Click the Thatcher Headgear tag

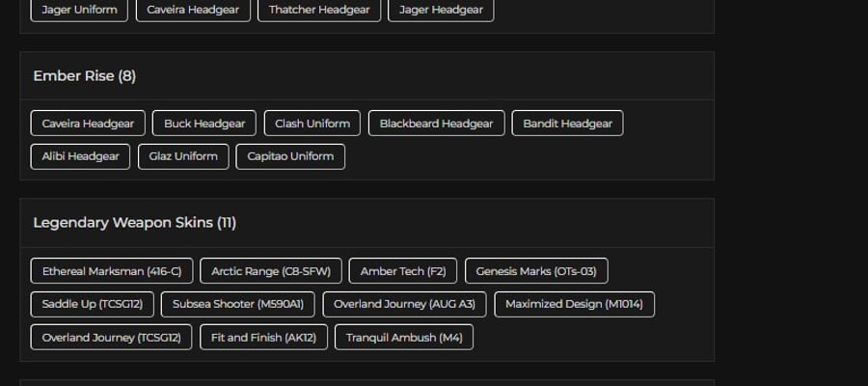[319, 10]
